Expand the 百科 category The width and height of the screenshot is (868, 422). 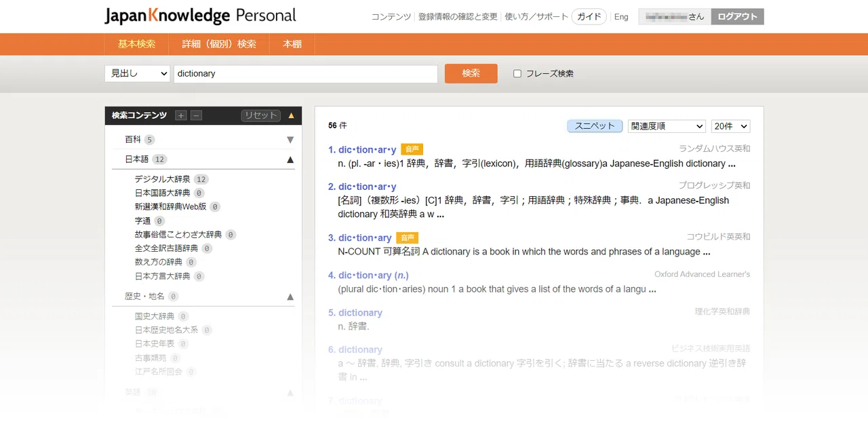coord(290,140)
